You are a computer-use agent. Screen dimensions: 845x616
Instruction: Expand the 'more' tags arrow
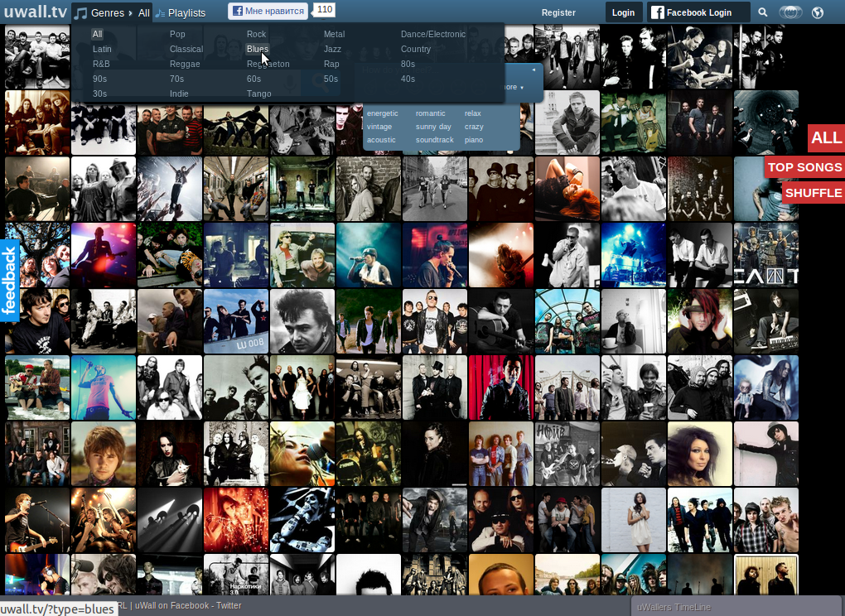click(x=512, y=87)
